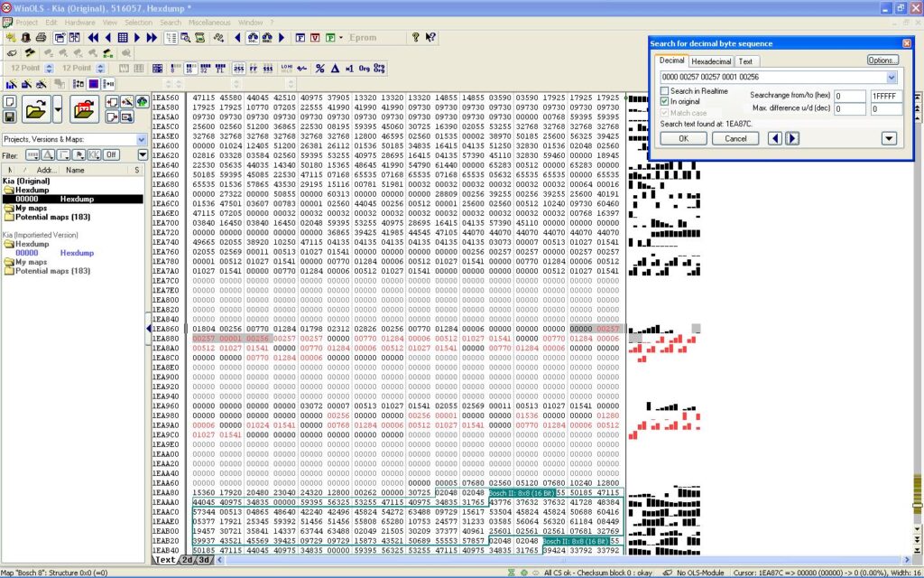The image size is (924, 578).
Task: Click the magnifier search-map toolbar icon
Action: (x=185, y=37)
